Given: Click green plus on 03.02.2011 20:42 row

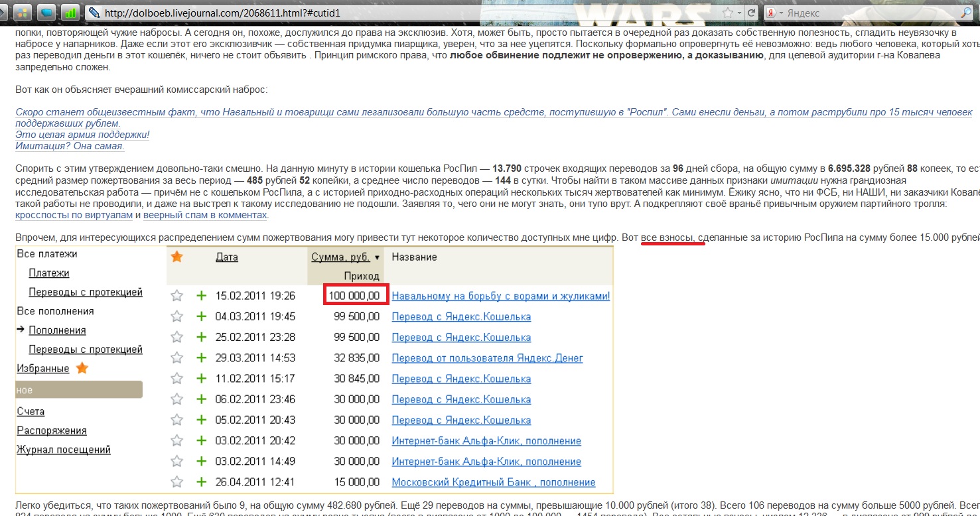Looking at the screenshot, I should [201, 440].
